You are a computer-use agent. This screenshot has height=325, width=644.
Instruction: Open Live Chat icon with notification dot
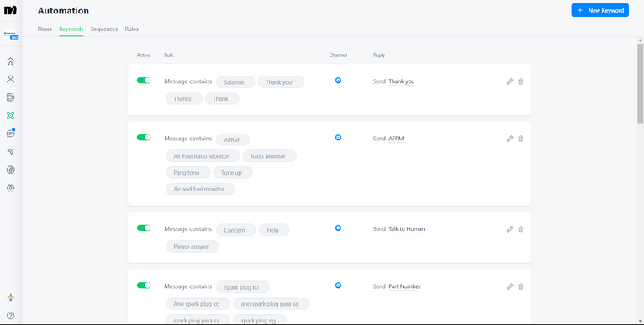pos(11,134)
